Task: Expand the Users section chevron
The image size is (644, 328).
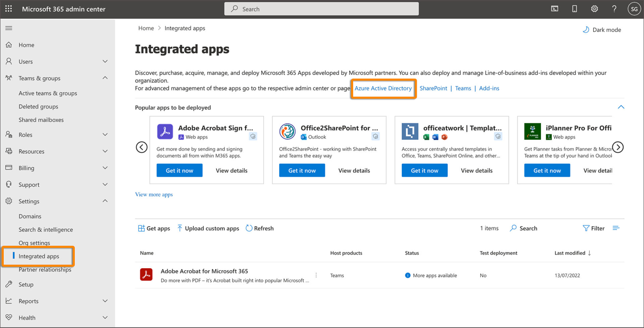Action: [105, 61]
